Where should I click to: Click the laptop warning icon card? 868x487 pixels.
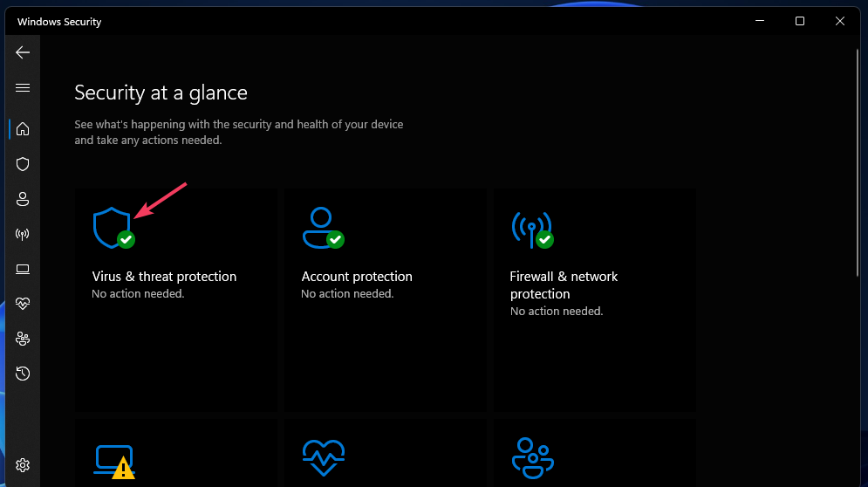[114, 461]
